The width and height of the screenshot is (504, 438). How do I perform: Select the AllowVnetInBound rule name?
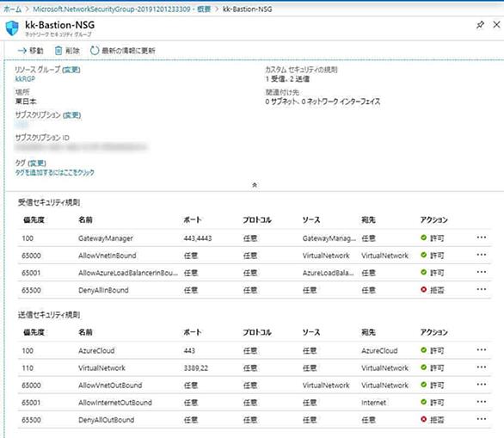pyautogui.click(x=107, y=256)
